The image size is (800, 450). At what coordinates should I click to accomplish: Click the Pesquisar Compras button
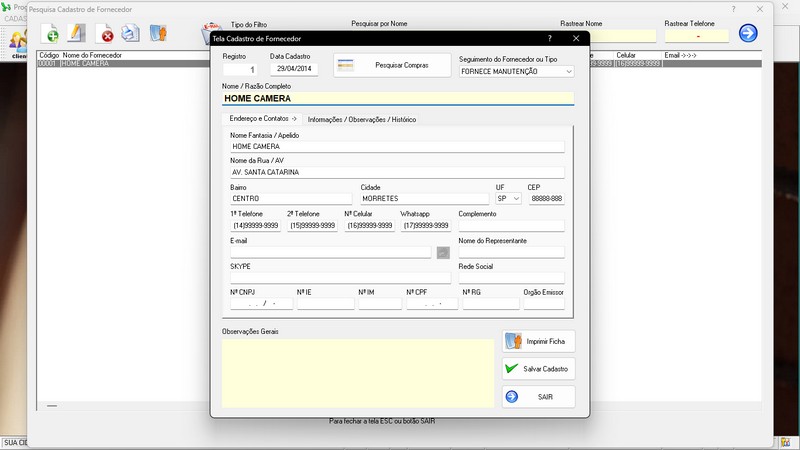pos(392,65)
